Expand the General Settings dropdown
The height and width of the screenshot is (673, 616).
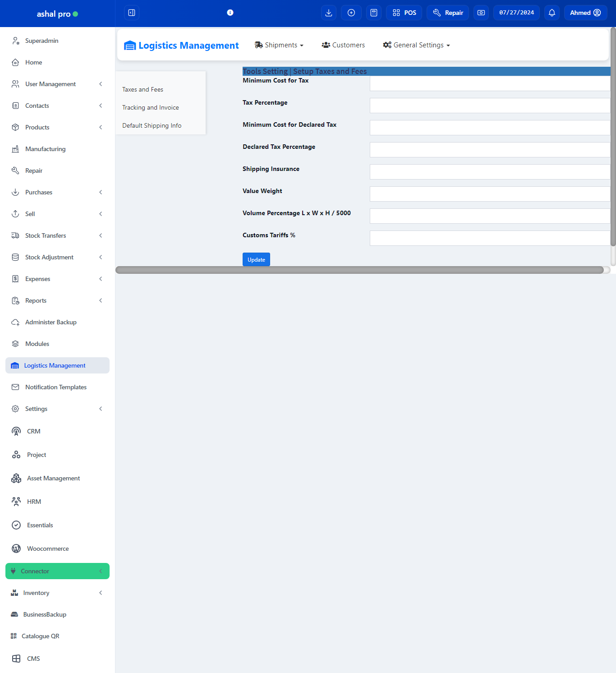tap(416, 45)
